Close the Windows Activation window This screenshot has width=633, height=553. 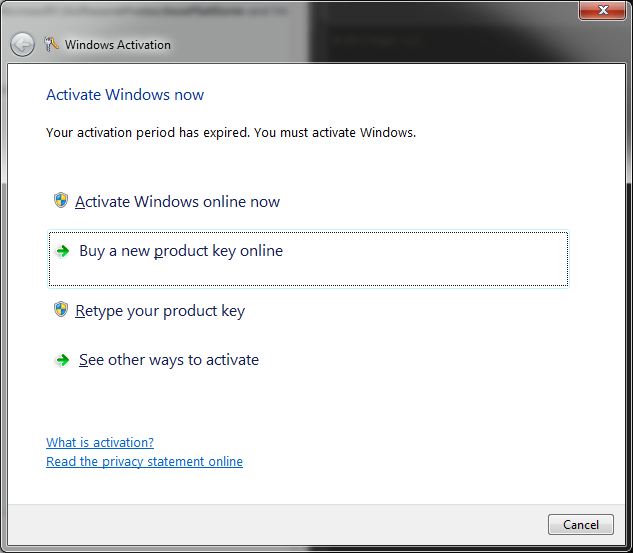point(602,10)
